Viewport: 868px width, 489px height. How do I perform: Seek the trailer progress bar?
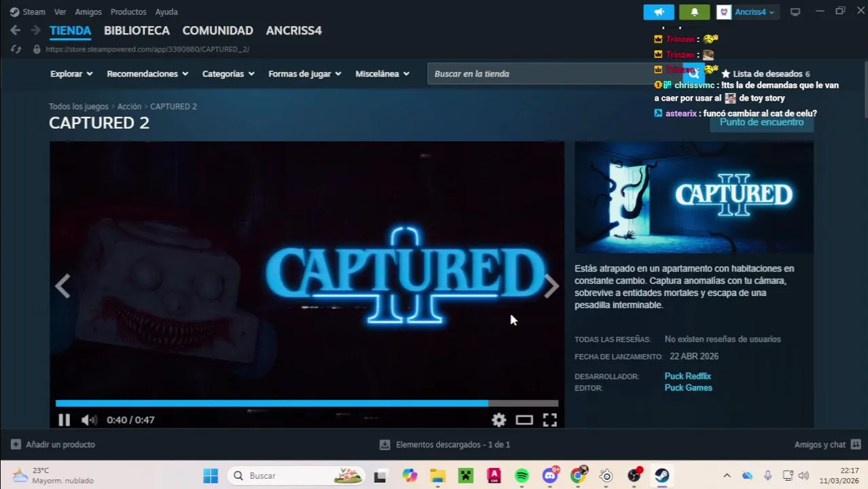(x=307, y=403)
